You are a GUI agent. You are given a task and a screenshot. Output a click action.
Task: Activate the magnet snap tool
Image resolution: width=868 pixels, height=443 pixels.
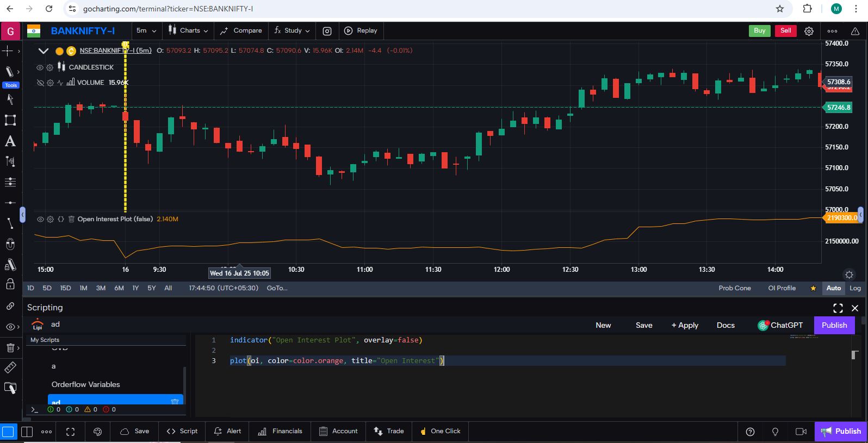coord(10,244)
